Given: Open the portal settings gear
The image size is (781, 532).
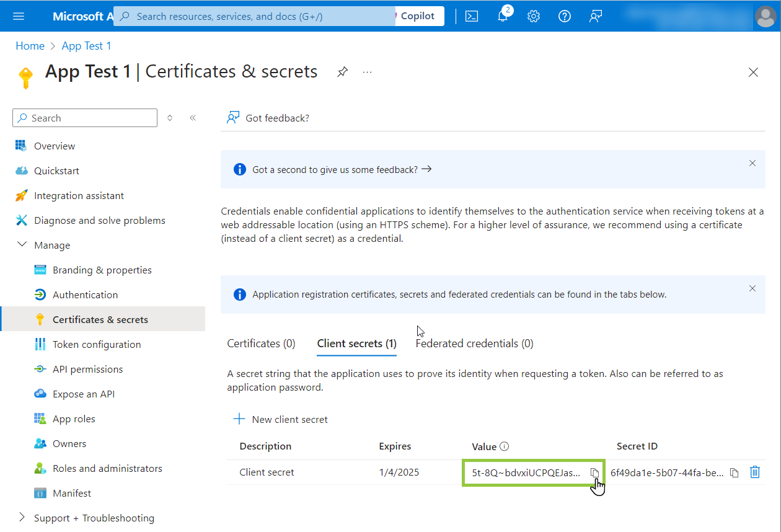Looking at the screenshot, I should tap(534, 16).
